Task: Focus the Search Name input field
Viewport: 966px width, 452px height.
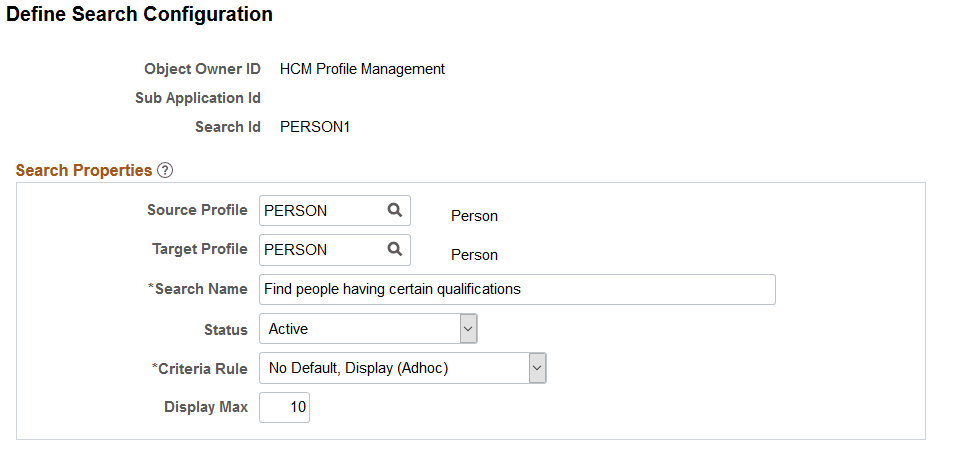Action: [x=516, y=289]
